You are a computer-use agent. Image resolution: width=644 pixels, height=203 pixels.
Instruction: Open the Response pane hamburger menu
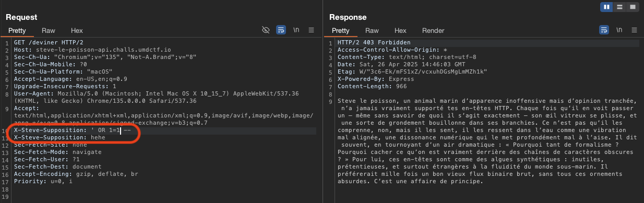(x=635, y=30)
